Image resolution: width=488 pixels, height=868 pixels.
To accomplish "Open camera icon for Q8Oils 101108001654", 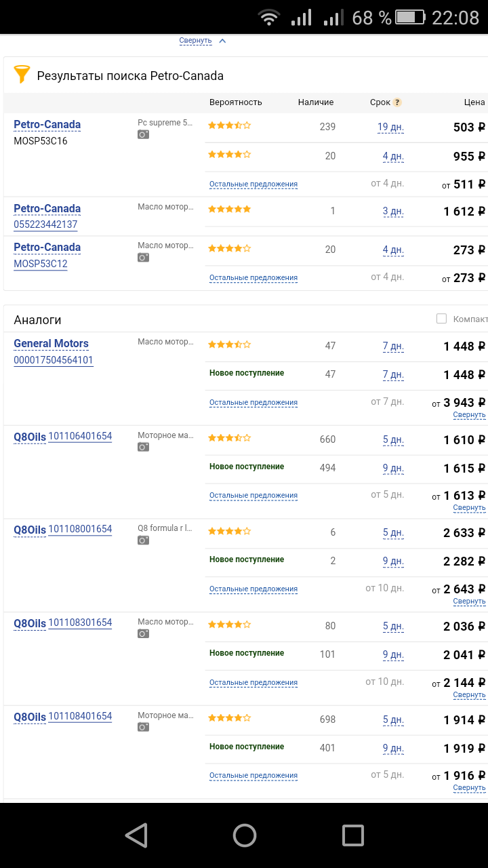I will (143, 540).
